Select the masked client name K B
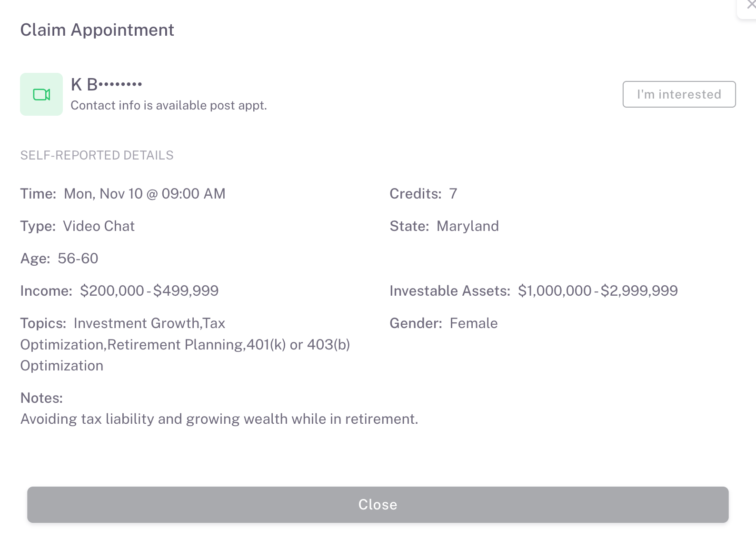The image size is (756, 539). pyautogui.click(x=106, y=85)
